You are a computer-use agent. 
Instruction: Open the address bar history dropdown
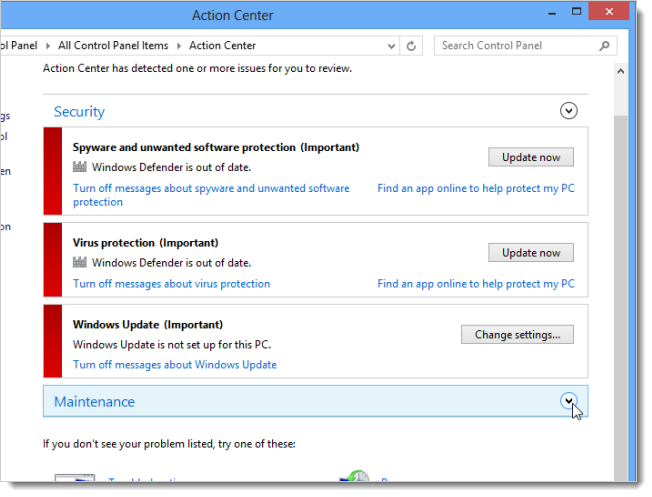[x=389, y=46]
